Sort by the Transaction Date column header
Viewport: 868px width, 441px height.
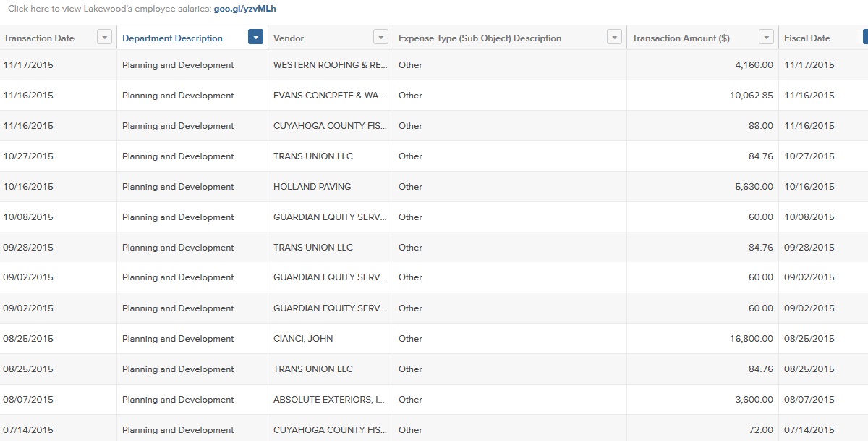coord(38,38)
